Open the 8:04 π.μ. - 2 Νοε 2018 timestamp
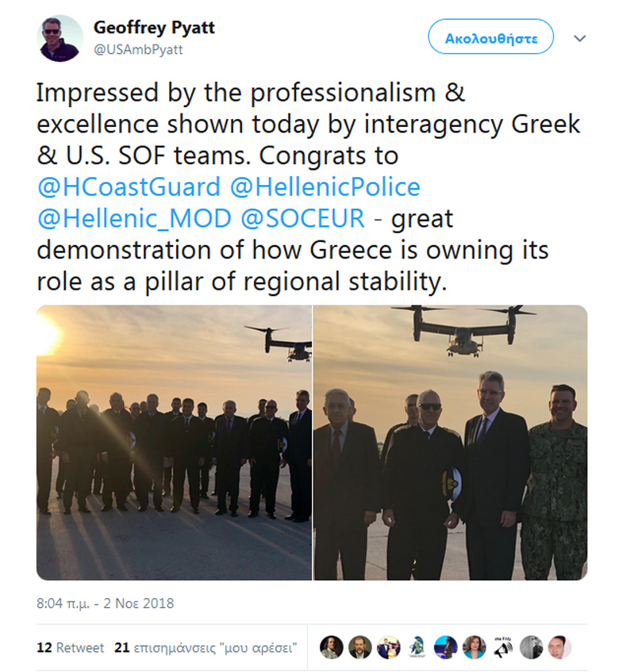The width and height of the screenshot is (619, 672). [105, 603]
